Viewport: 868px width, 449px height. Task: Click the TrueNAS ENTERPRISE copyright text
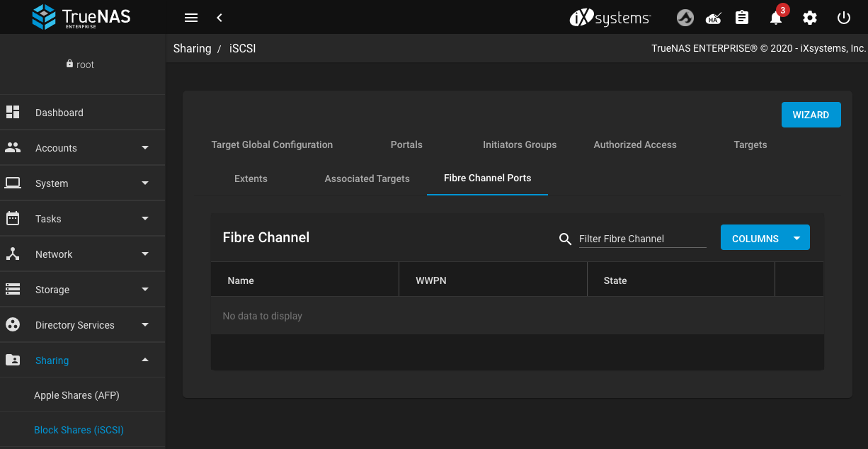(758, 48)
